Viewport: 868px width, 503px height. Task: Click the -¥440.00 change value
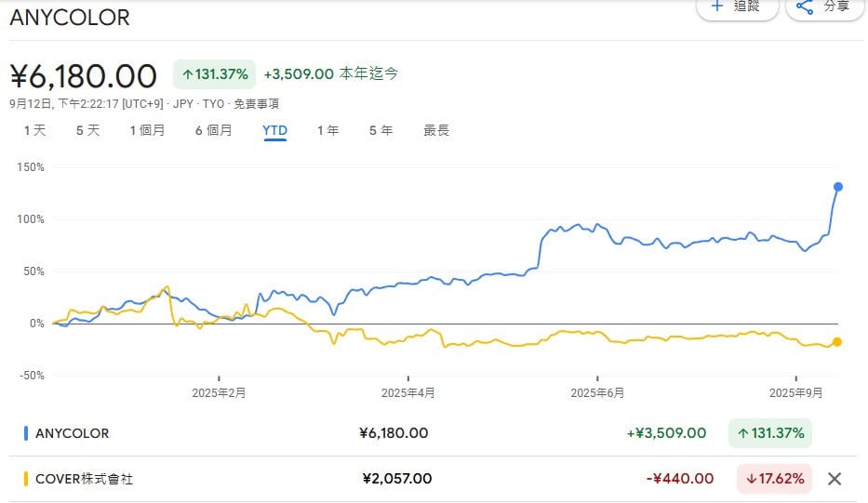tap(680, 479)
